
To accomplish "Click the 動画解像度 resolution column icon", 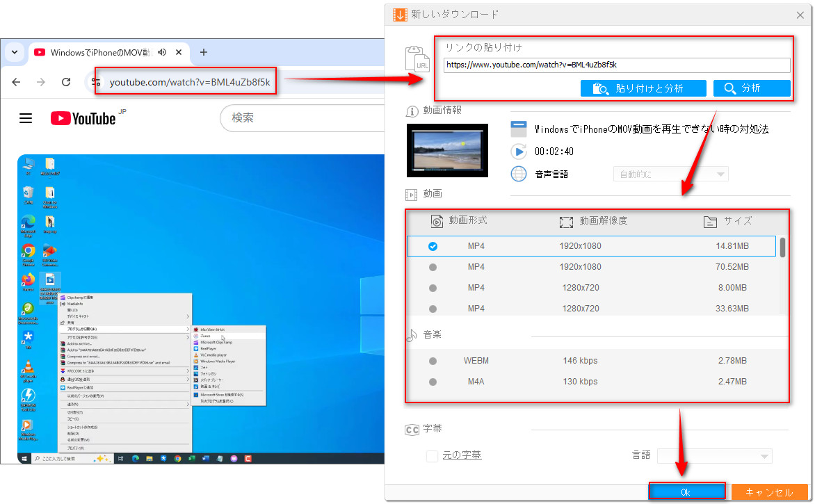I will point(566,221).
